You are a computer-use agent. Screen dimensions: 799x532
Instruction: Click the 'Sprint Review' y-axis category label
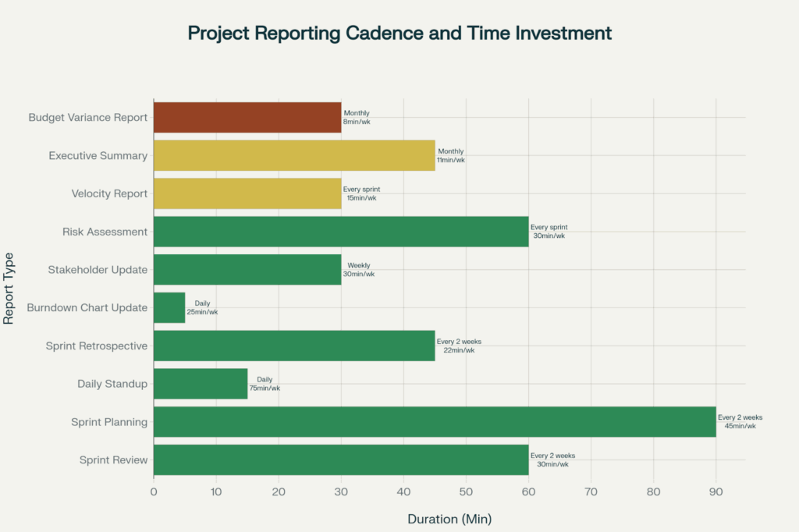coord(113,460)
